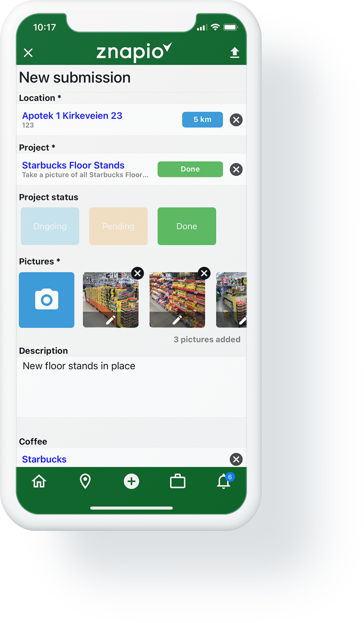Open the projects briefcase tab

[178, 481]
